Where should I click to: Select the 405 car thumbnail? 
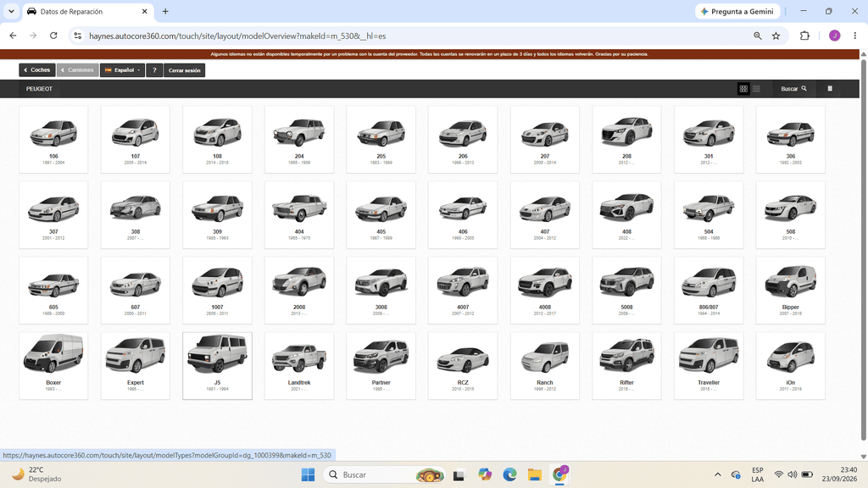pyautogui.click(x=381, y=209)
